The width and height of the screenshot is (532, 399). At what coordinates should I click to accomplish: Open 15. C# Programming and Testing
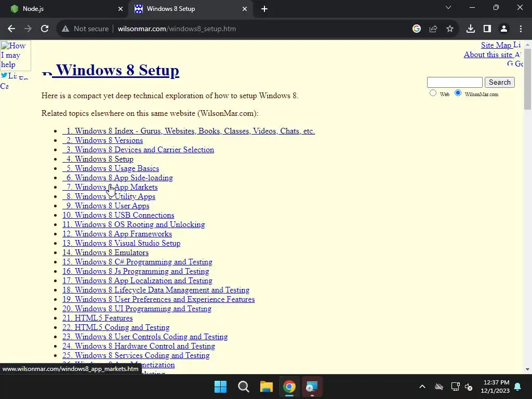tap(137, 262)
